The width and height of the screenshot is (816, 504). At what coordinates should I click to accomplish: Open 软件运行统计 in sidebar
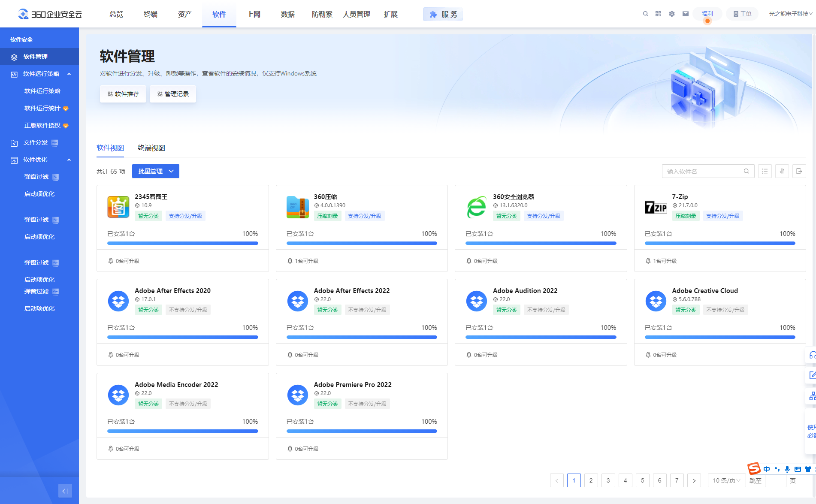point(42,108)
